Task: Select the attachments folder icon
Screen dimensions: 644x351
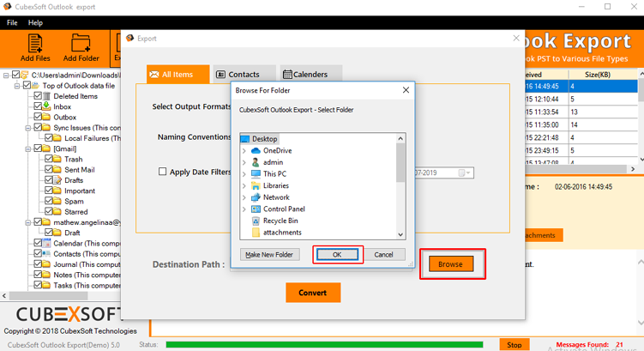Action: click(256, 233)
